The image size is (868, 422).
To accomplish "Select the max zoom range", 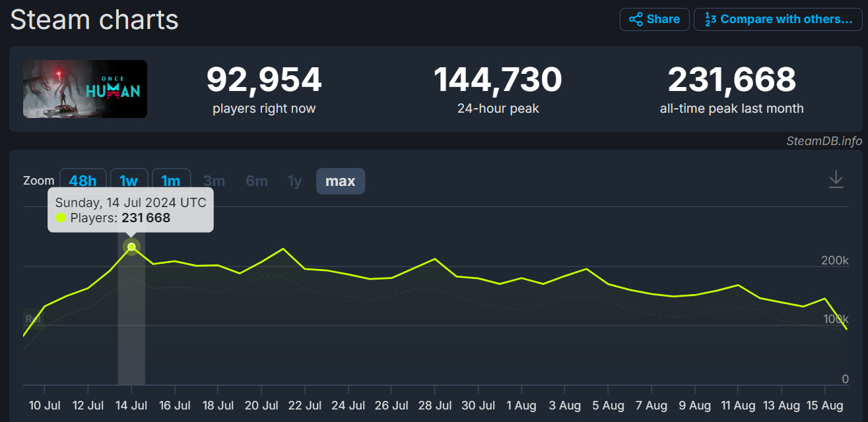I will 341,181.
